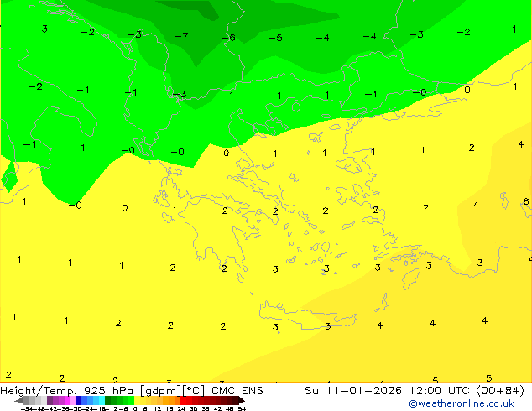The width and height of the screenshot is (532, 411).
Task: Click the -6 temperature value on the map
Action: click(x=229, y=37)
